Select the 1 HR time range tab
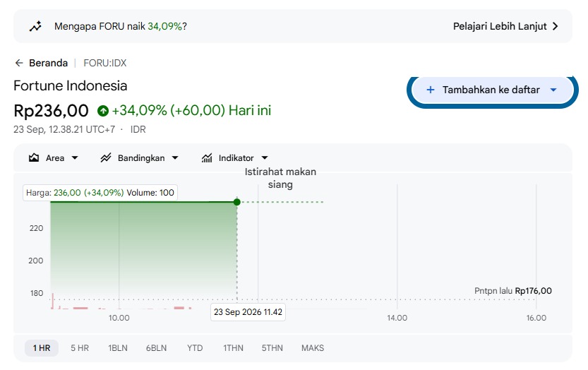The image size is (588, 370). [42, 348]
